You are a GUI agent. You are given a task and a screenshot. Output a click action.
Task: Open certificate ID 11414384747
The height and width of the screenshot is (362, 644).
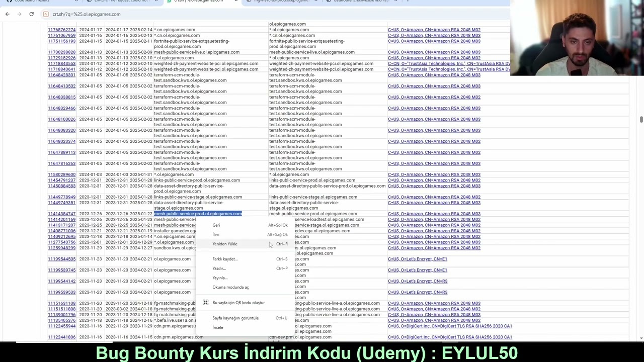62,214
